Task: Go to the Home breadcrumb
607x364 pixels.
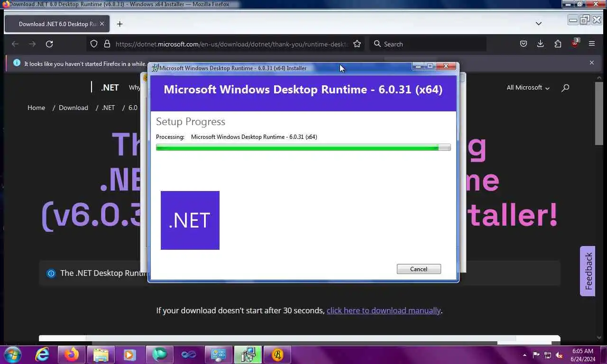Action: coord(36,108)
